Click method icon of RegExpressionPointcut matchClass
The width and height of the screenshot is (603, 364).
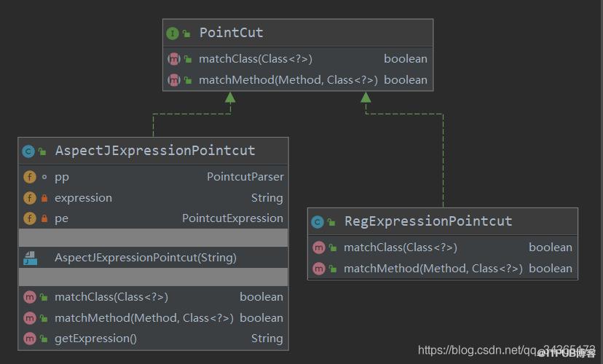319,248
